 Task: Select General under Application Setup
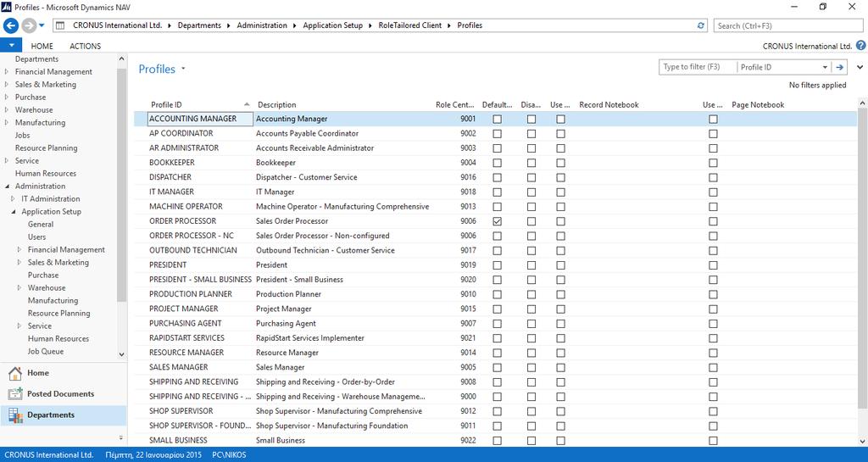[x=41, y=224]
